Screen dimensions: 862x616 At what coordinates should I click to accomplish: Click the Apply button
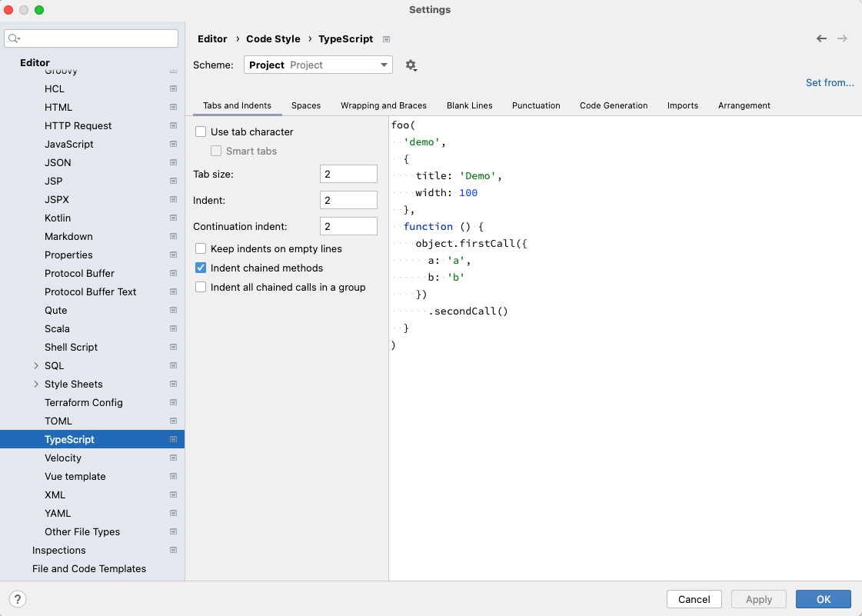[x=759, y=600]
